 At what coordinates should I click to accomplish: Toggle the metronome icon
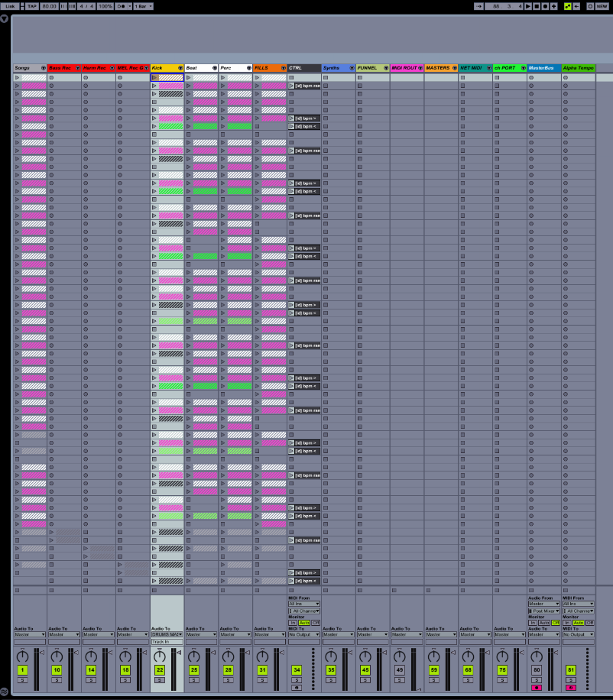tap(122, 6)
